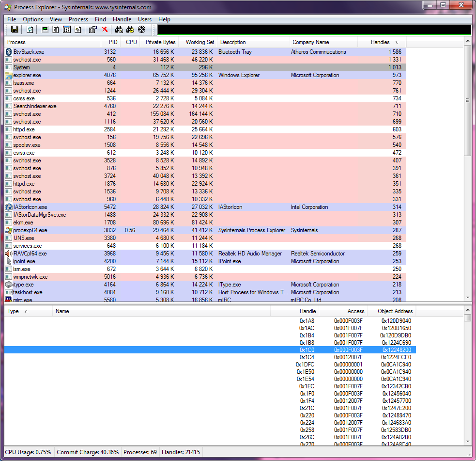476x461 pixels.
Task: Click the process list scroll up arrow
Action: tap(467, 41)
